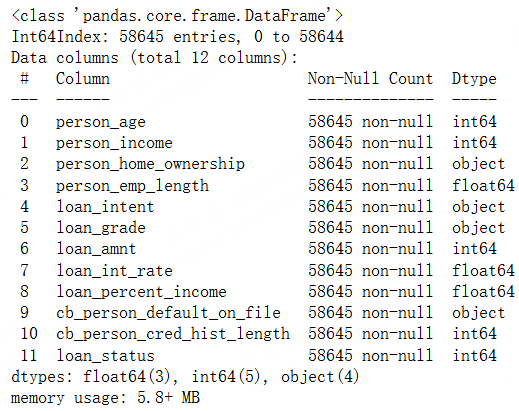519x411 pixels.
Task: Click cb_person_default_on_file column name
Action: coord(168,313)
